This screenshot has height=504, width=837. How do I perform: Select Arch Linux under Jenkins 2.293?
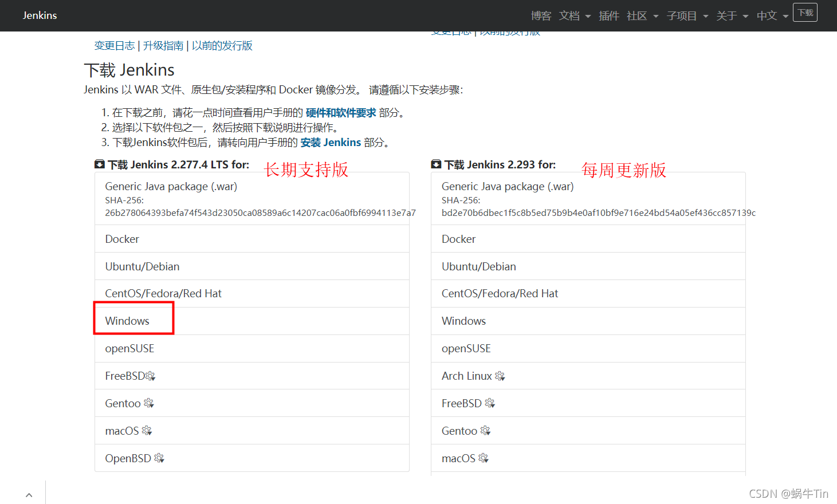(x=588, y=376)
